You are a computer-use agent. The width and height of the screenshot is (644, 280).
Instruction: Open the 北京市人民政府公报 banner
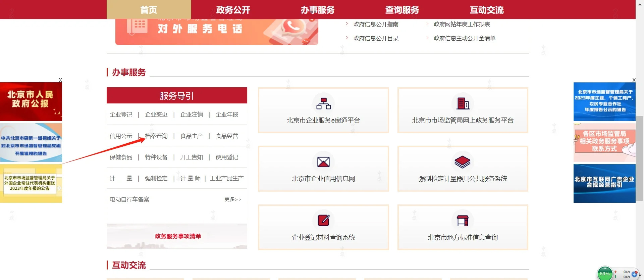[31, 101]
